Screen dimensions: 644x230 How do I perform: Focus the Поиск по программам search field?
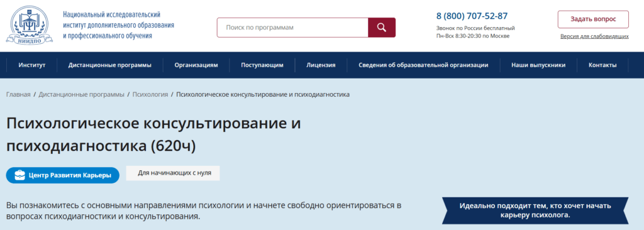pos(292,28)
